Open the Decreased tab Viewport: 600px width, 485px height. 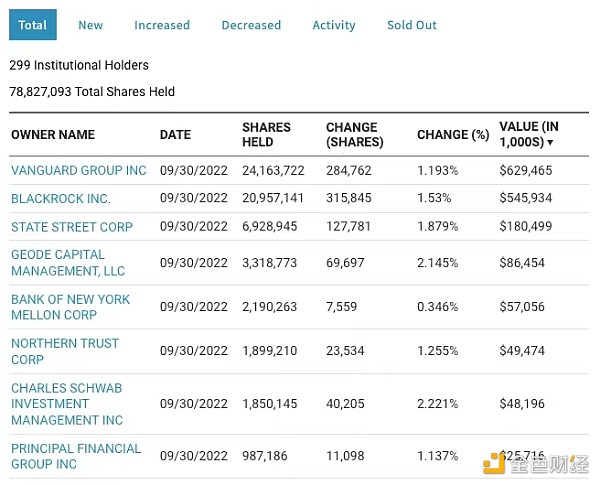251,25
